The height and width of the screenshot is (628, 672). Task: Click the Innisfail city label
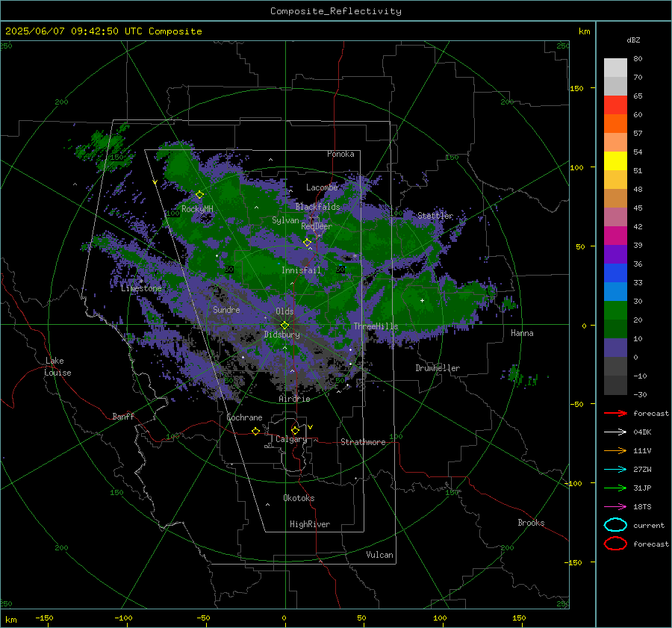click(301, 270)
